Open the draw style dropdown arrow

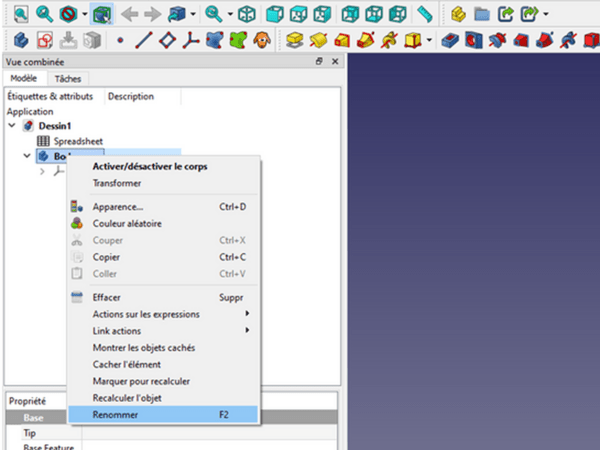tap(86, 15)
